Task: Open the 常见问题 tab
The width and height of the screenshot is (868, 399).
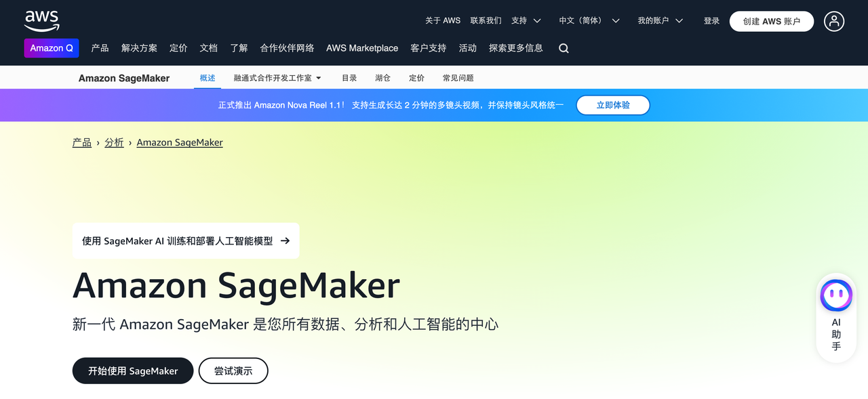Action: (458, 78)
